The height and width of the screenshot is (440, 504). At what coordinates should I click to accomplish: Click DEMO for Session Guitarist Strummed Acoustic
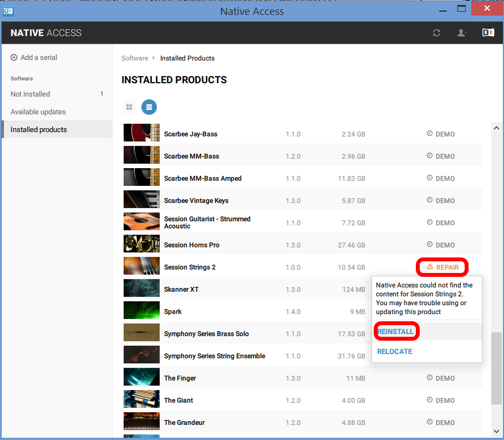[x=441, y=223]
